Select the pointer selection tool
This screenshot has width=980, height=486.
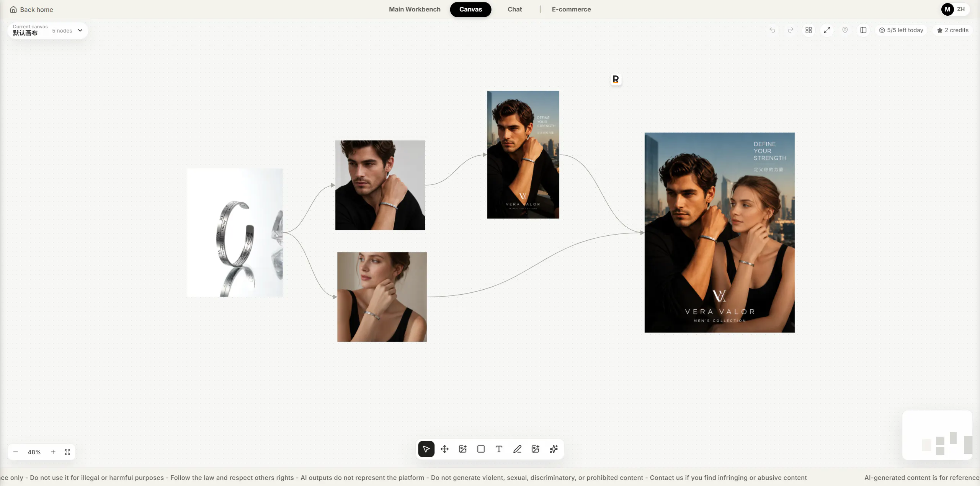[426, 449]
